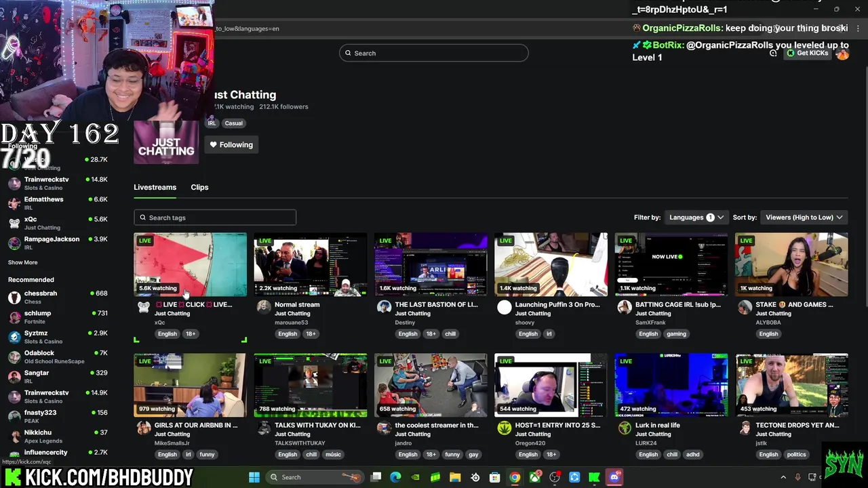Show hidden system tray icons
Viewport: 868px width, 488px height.
click(x=783, y=477)
